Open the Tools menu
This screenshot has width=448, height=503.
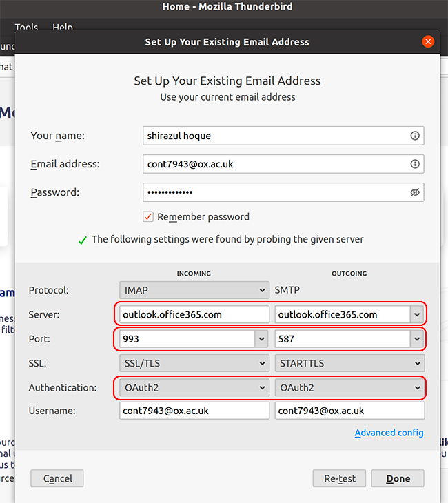26,28
